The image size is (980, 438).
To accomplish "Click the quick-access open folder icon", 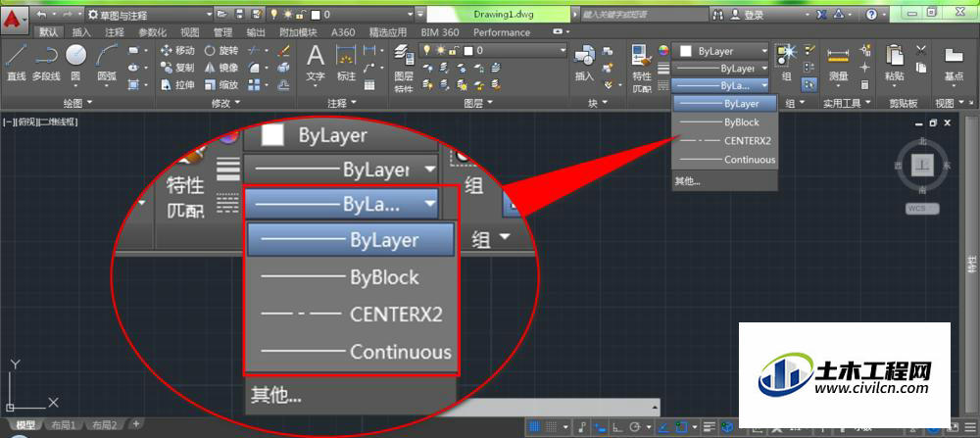I will pyautogui.click(x=221, y=14).
